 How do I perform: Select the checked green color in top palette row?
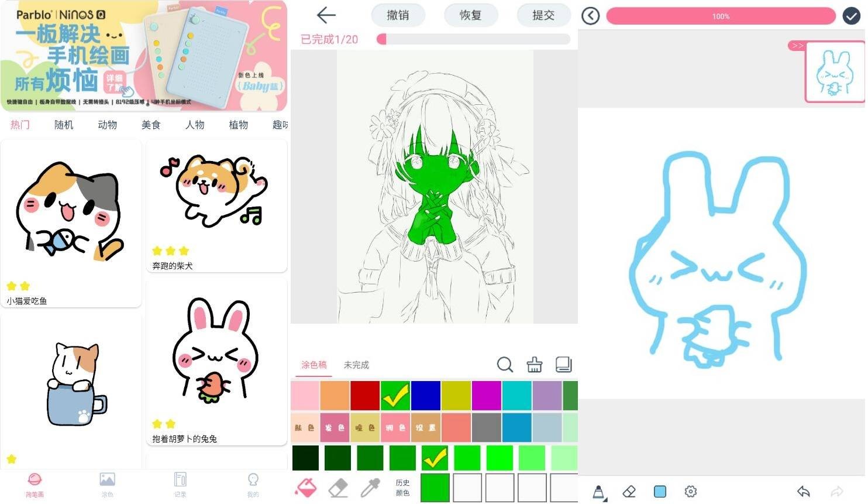pos(395,396)
